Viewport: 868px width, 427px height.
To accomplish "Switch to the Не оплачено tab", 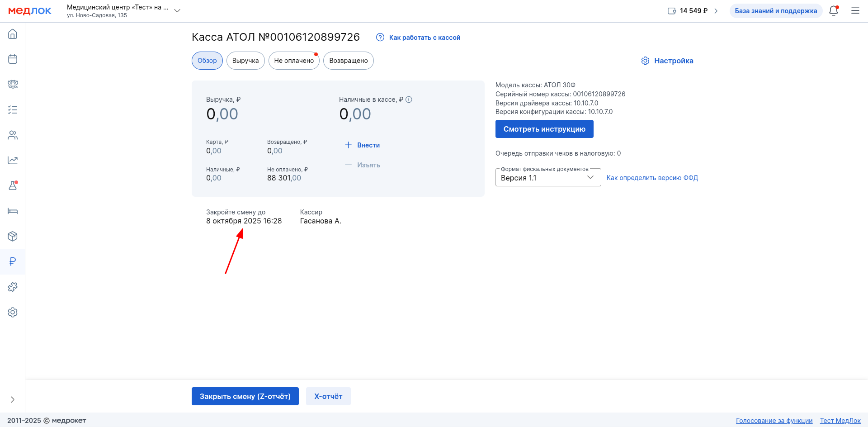I will tap(294, 61).
